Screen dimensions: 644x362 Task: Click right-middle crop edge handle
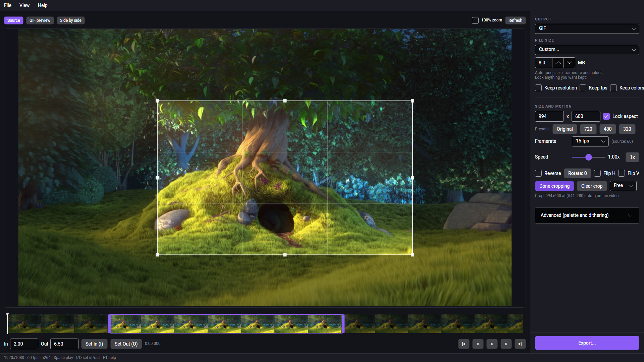413,178
